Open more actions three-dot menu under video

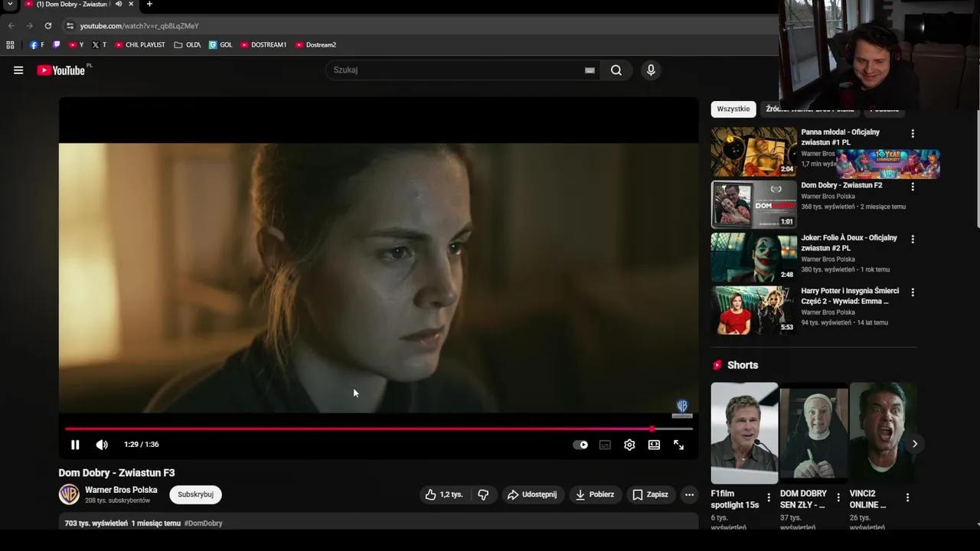(x=689, y=494)
